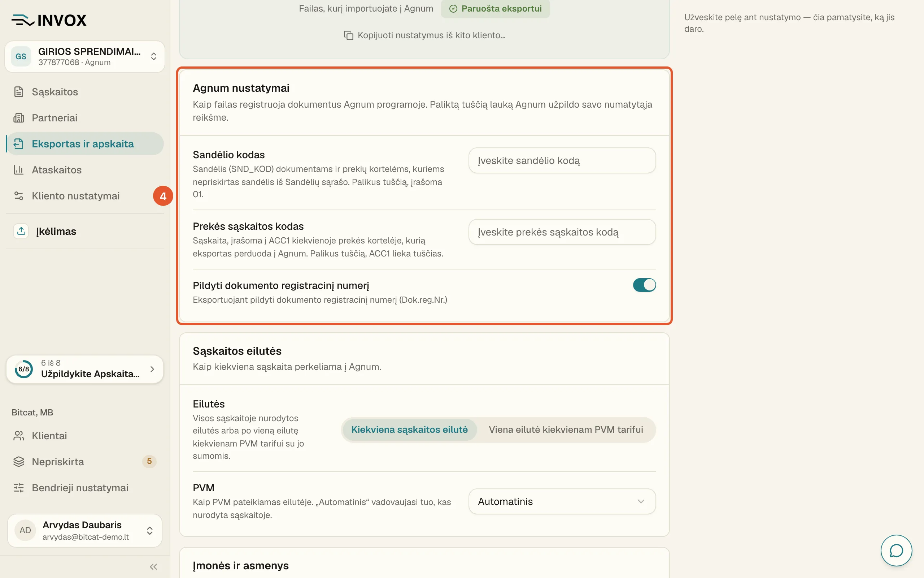Click the GS client avatar

[x=21, y=57]
